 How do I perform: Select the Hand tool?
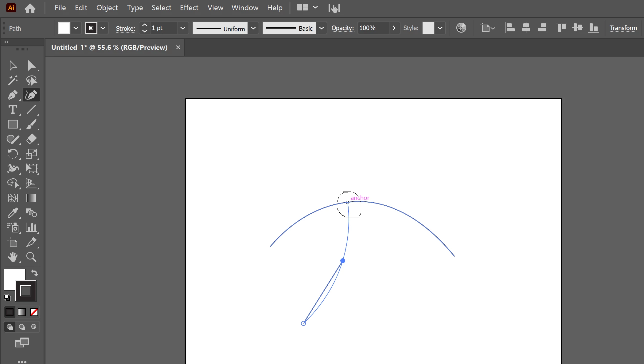tap(13, 257)
